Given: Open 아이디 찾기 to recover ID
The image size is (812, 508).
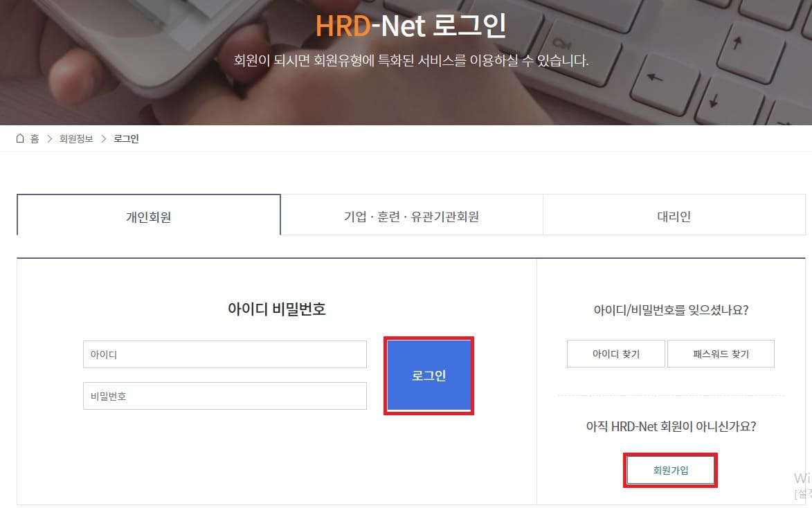Looking at the screenshot, I should [615, 354].
